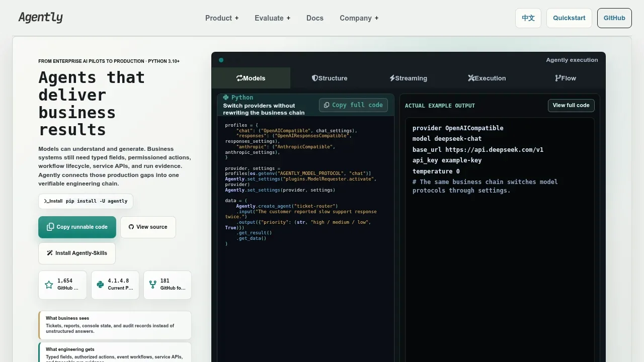Viewport: 644px width, 362px height.
Task: Click the arrows icon on Models tab
Action: click(239, 78)
